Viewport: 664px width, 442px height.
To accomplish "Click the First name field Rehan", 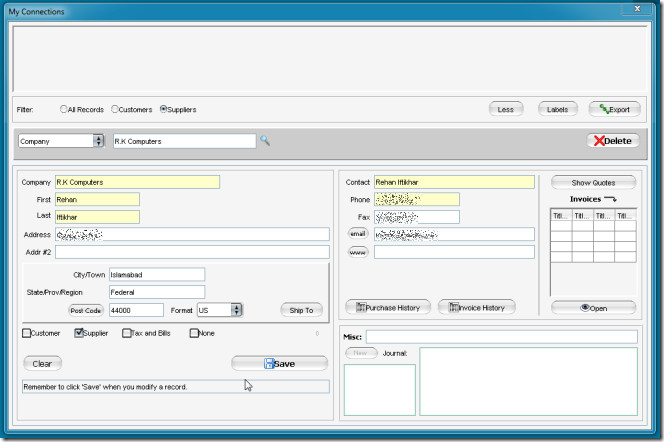I will click(97, 199).
